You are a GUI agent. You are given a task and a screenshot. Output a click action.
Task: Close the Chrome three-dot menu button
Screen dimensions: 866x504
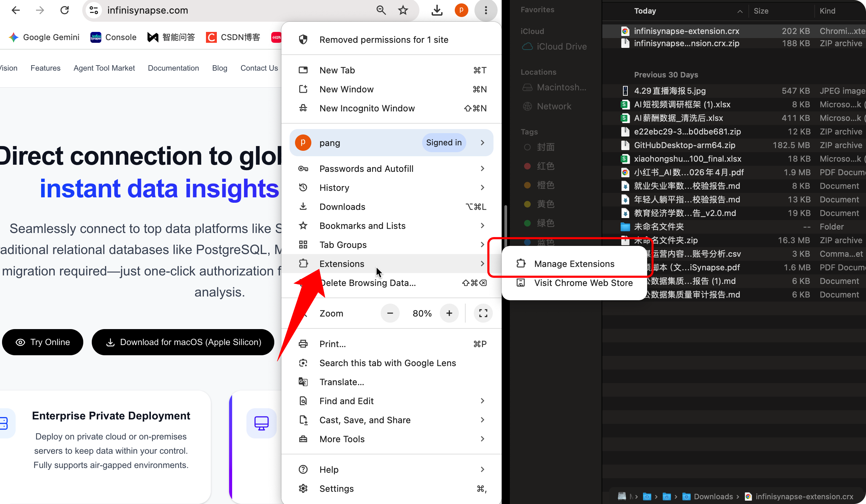[486, 10]
